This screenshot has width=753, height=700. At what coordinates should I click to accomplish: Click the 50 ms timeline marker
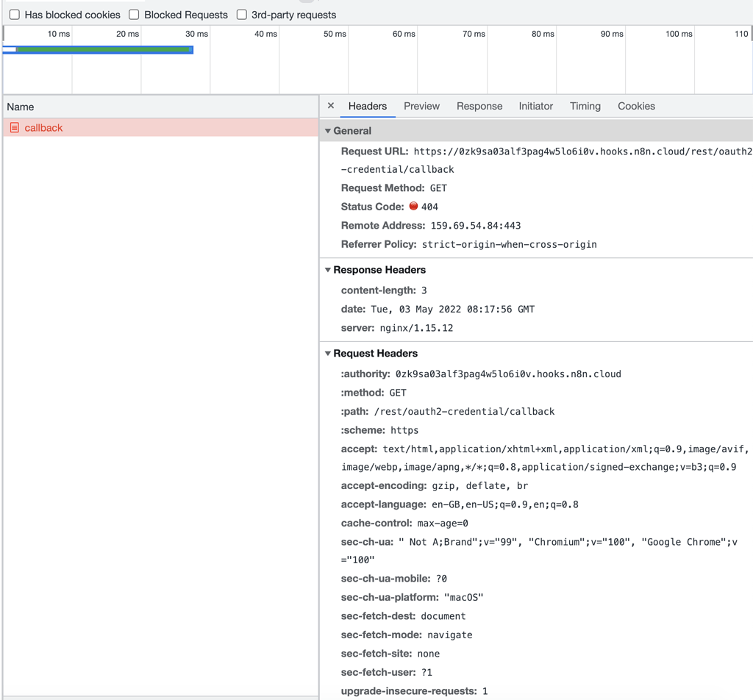point(335,34)
